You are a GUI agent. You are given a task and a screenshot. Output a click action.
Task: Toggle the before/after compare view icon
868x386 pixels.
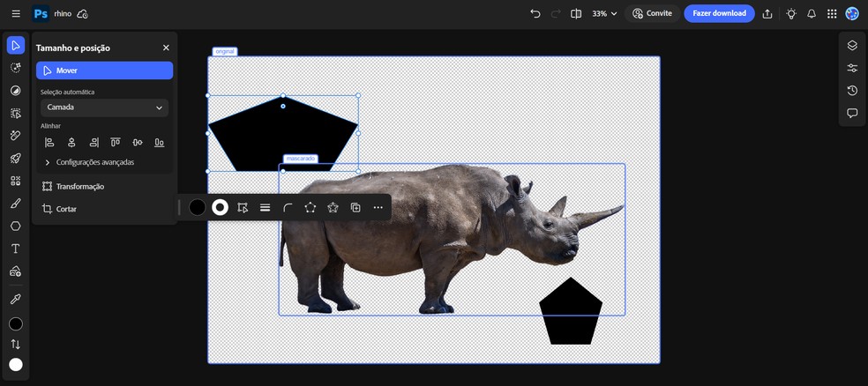pyautogui.click(x=576, y=13)
